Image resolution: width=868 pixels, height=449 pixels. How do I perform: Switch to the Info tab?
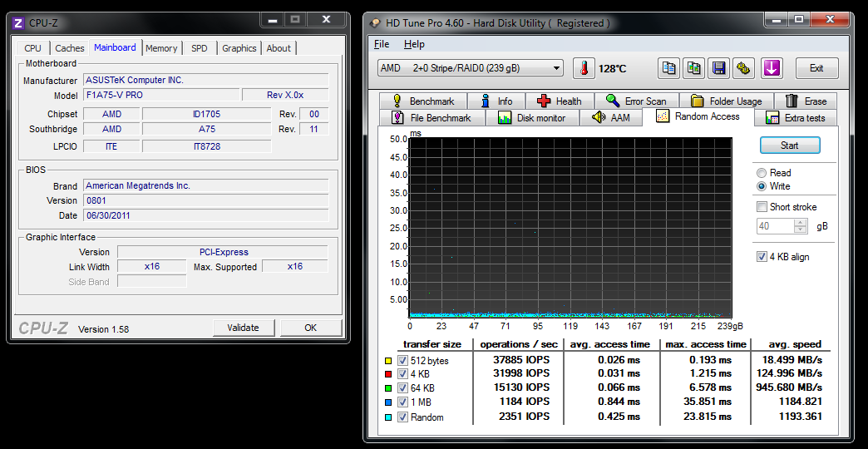click(x=496, y=101)
